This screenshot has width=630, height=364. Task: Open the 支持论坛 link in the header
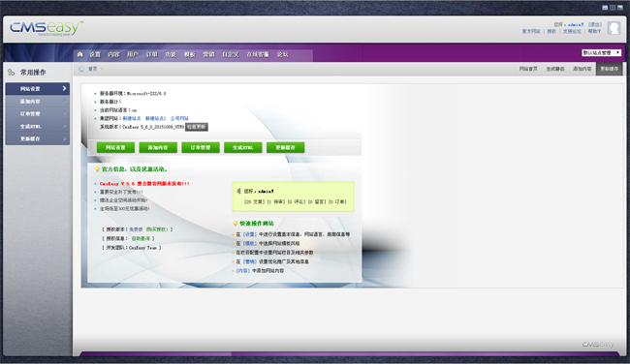pyautogui.click(x=572, y=31)
